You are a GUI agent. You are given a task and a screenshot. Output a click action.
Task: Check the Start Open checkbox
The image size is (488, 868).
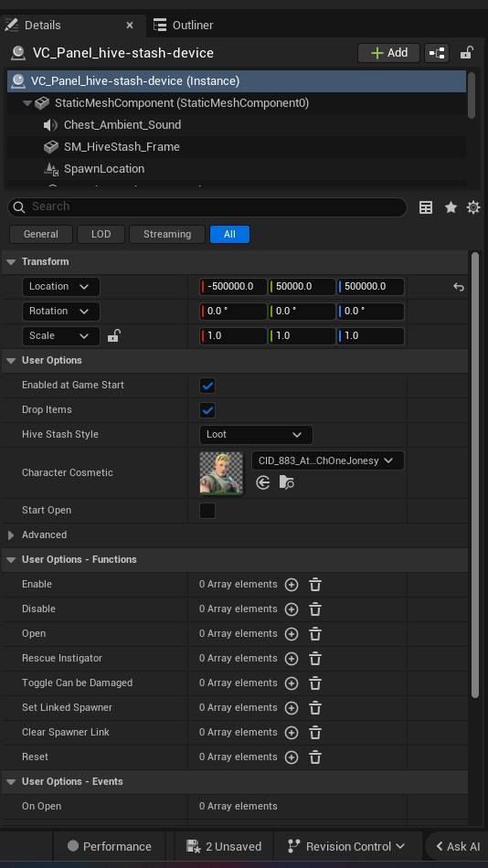[207, 511]
